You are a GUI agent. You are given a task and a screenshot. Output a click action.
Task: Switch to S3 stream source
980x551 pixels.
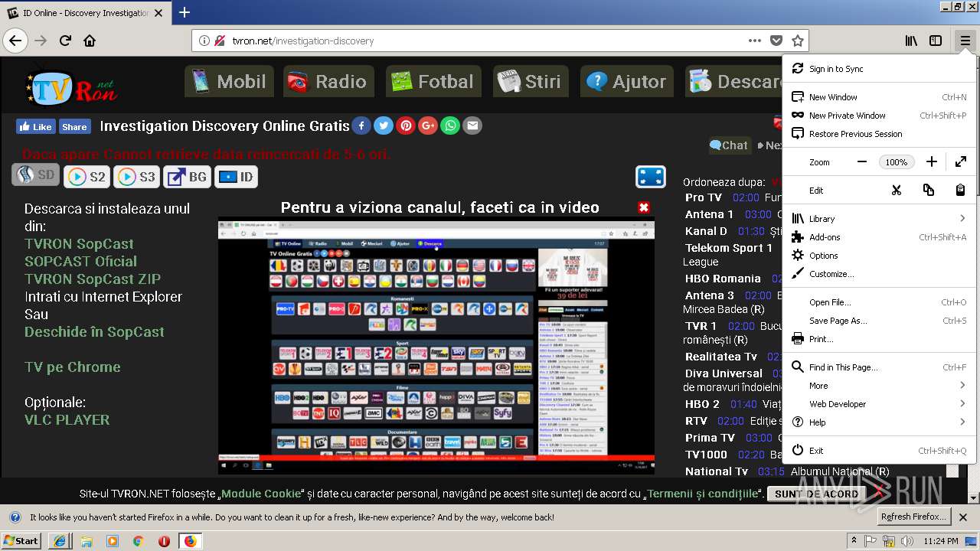(x=136, y=177)
